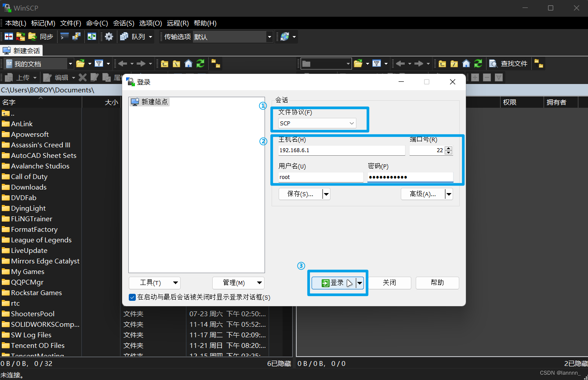
Task: Increase port number with up spinner
Action: coord(449,148)
